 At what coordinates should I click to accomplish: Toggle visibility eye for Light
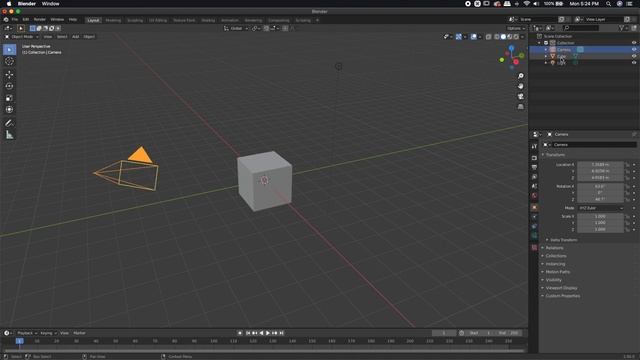pos(634,63)
